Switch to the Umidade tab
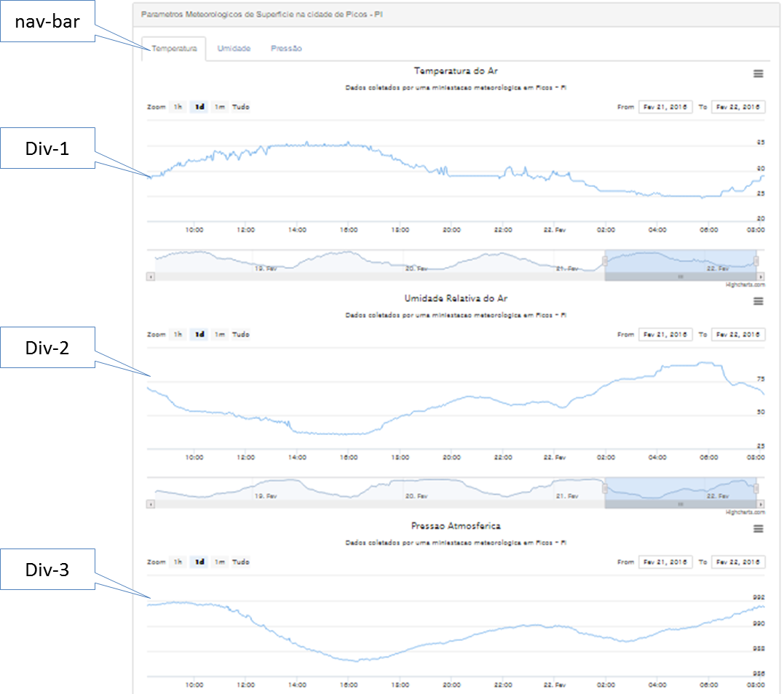The height and width of the screenshot is (694, 784). pyautogui.click(x=234, y=49)
